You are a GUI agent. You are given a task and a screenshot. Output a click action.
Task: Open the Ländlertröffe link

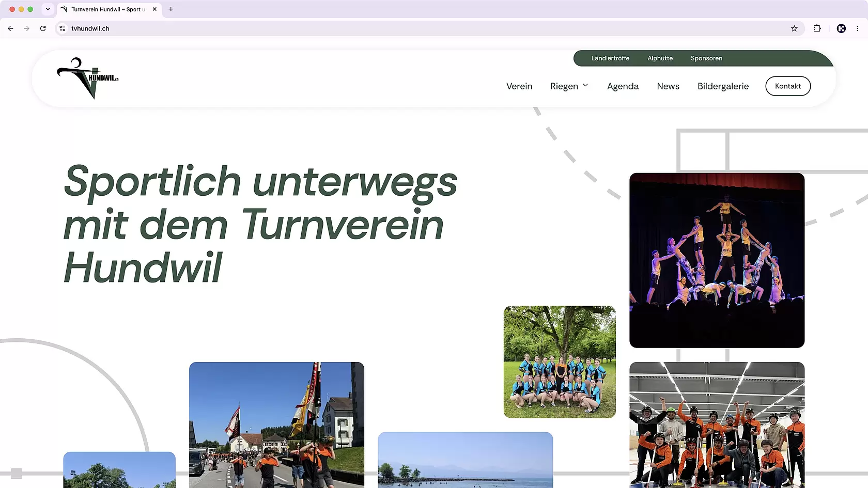pos(610,58)
